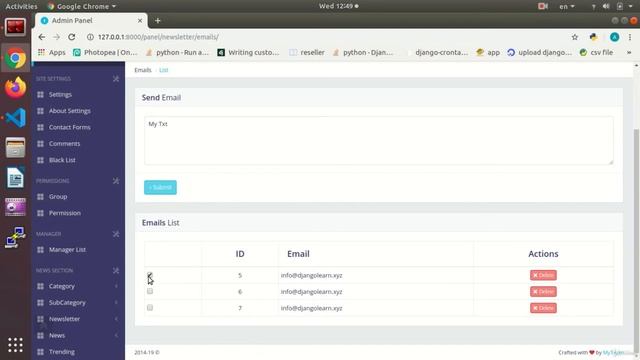Screen dimensions: 640x360
Task: Delete the email with ID 7
Action: [x=543, y=308]
